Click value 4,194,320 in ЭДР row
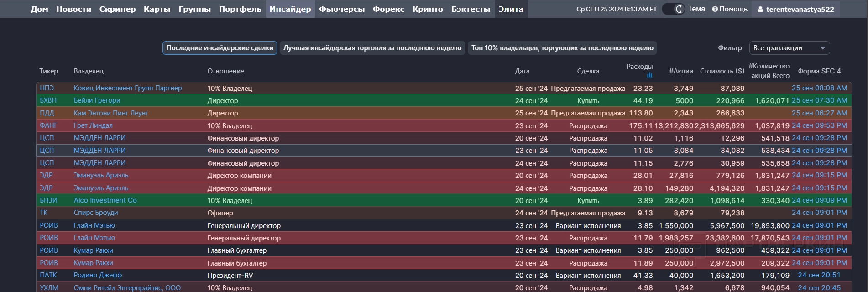Image resolution: width=868 pixels, height=292 pixels. point(727,188)
